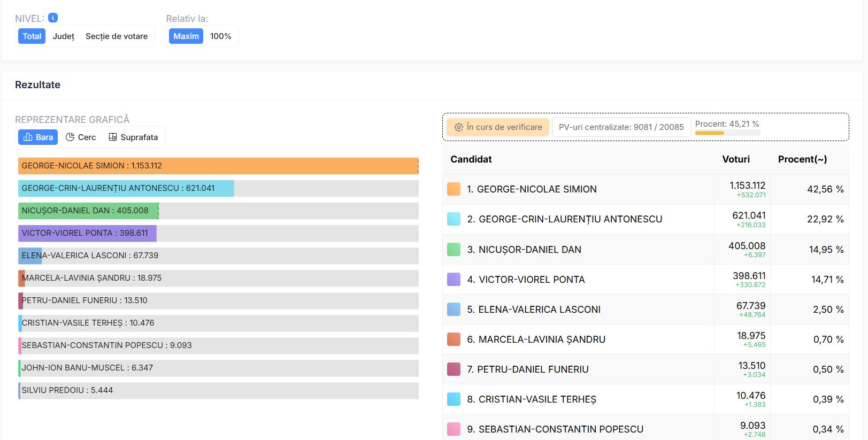Click the info icon next to NIVEL
This screenshot has width=868, height=440.
coord(53,18)
